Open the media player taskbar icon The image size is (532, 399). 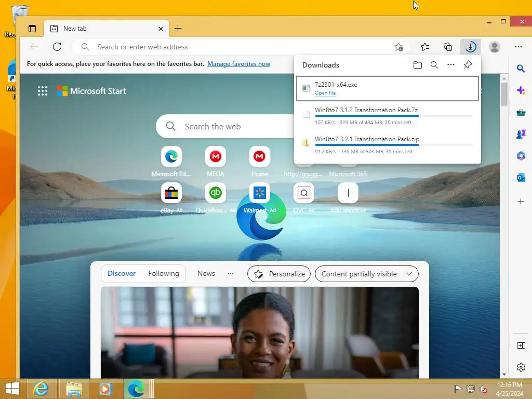pyautogui.click(x=105, y=389)
